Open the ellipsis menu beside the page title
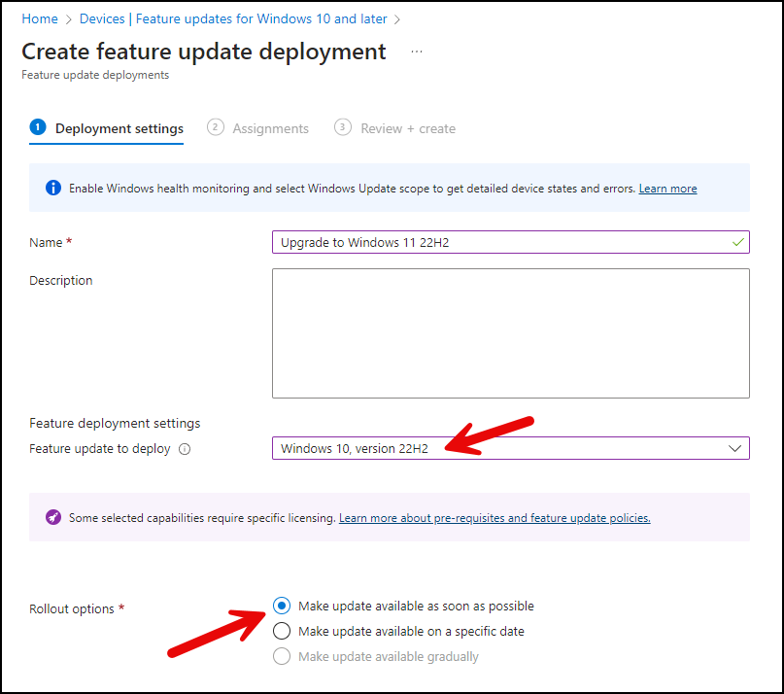 point(417,52)
